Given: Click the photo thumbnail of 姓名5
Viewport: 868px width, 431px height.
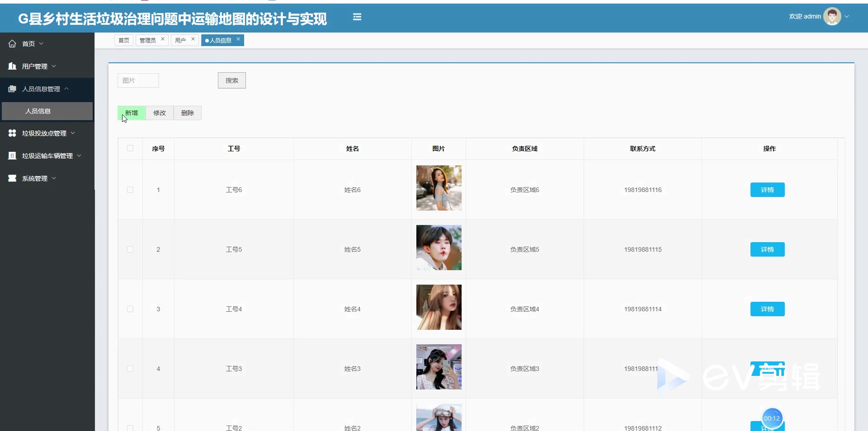Looking at the screenshot, I should 439,248.
